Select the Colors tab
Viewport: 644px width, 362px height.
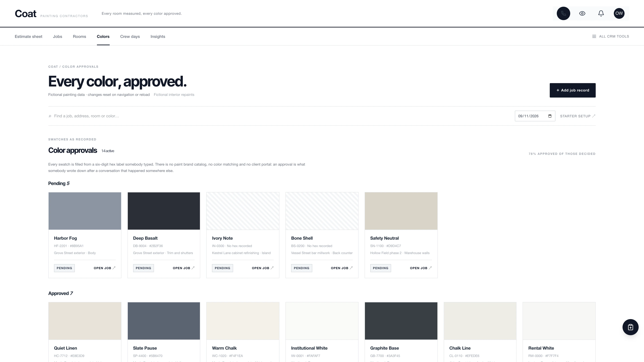pyautogui.click(x=103, y=37)
